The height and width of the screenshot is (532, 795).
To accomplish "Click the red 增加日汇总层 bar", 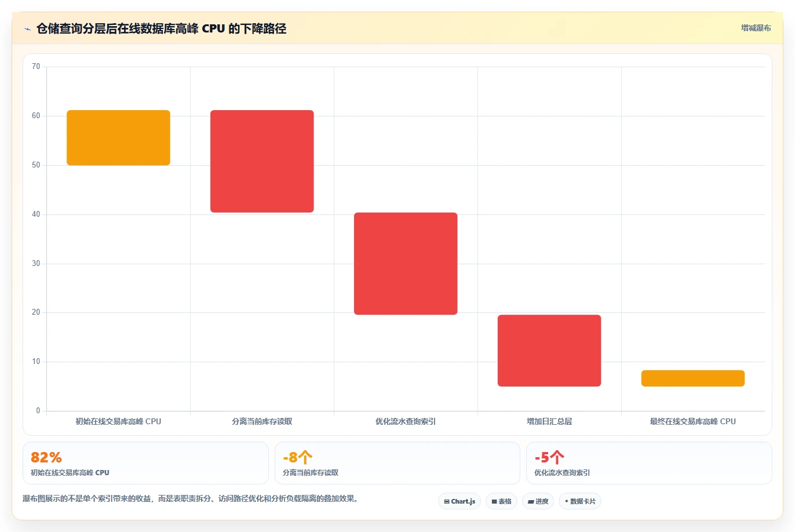I will pyautogui.click(x=549, y=351).
